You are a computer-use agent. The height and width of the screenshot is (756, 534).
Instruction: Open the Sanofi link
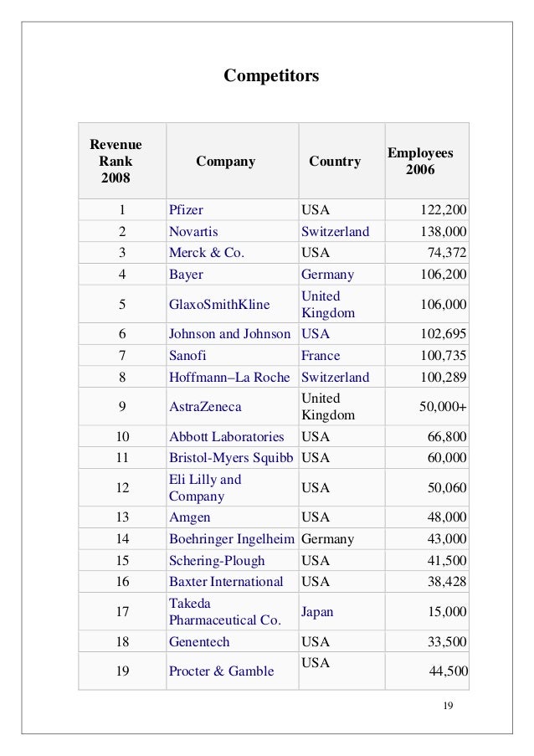click(187, 355)
